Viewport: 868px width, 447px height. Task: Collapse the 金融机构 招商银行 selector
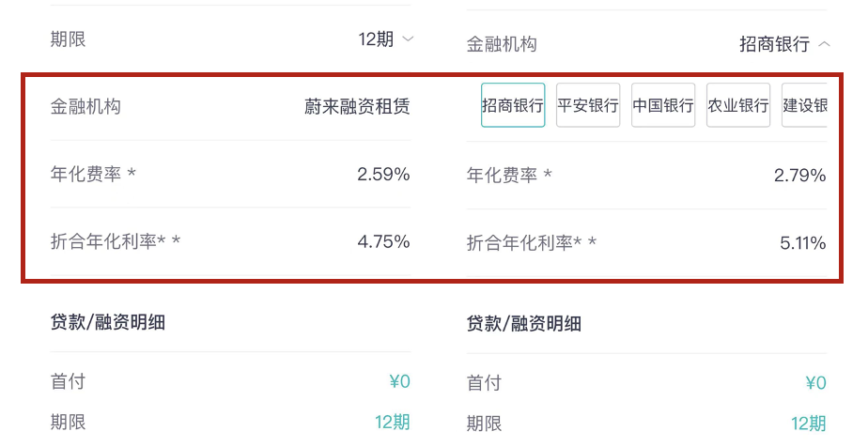pos(783,44)
